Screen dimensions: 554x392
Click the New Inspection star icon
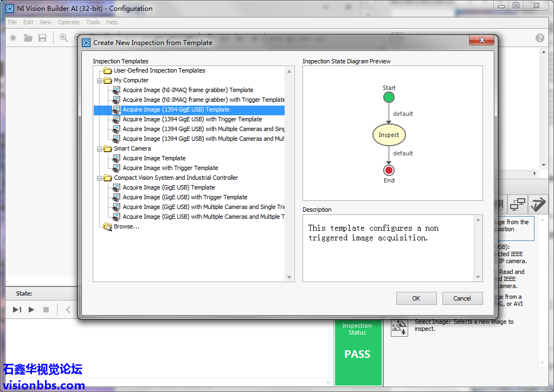pyautogui.click(x=14, y=38)
